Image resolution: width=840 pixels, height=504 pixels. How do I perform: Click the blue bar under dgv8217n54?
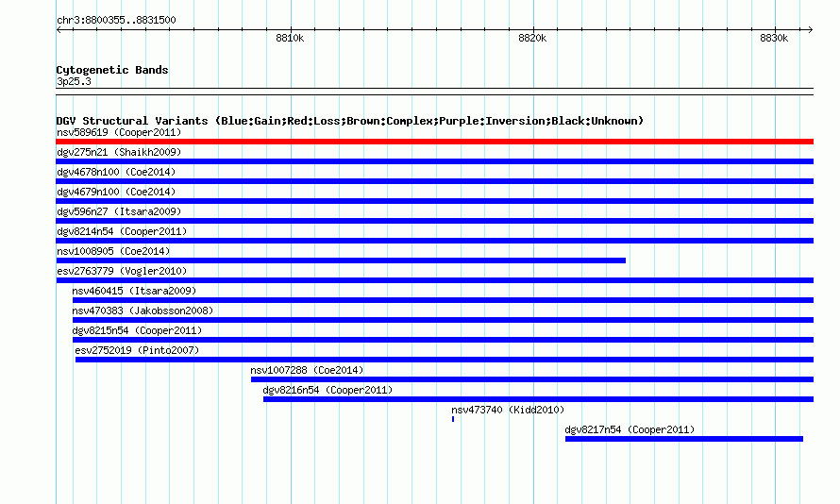click(684, 439)
